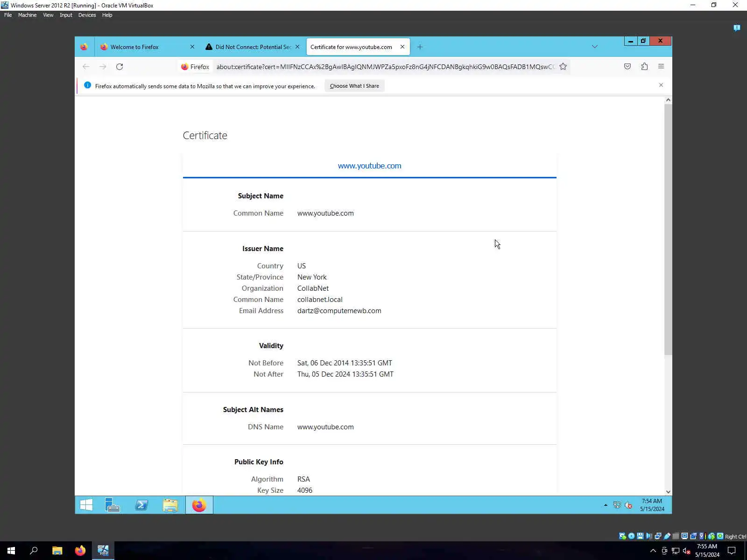Open the VirtualBox File menu
This screenshot has height=560, width=747.
point(8,15)
